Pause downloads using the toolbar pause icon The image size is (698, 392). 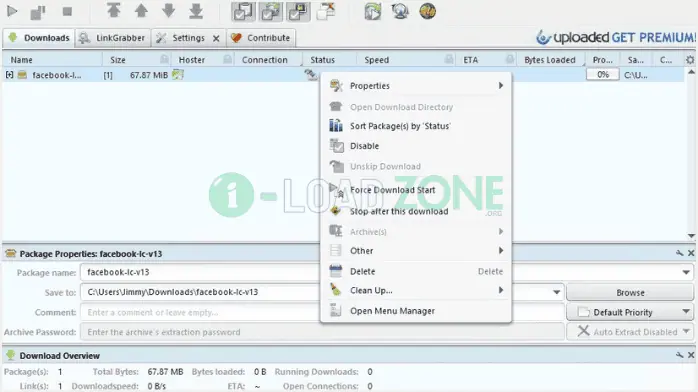38,12
